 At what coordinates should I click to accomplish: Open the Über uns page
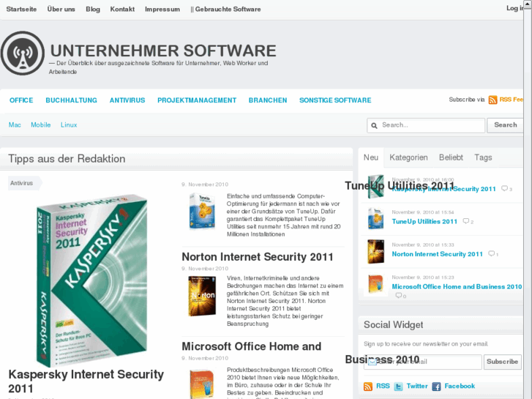(x=61, y=10)
